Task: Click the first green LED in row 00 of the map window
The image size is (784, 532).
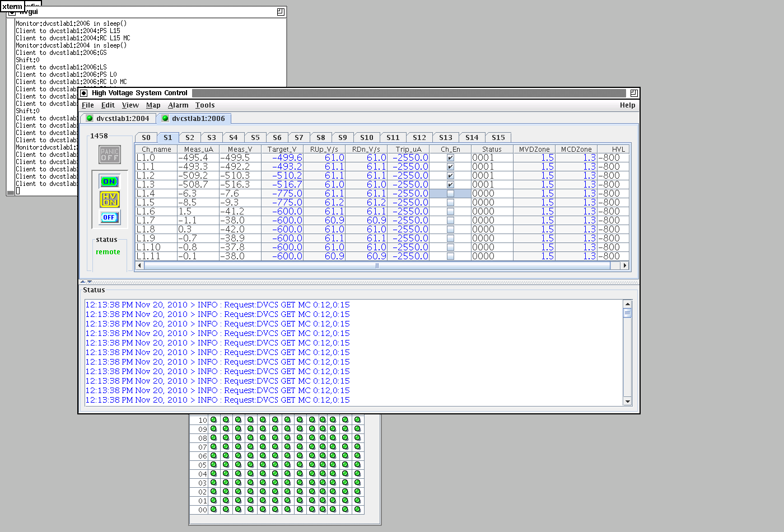Action: tap(213, 509)
